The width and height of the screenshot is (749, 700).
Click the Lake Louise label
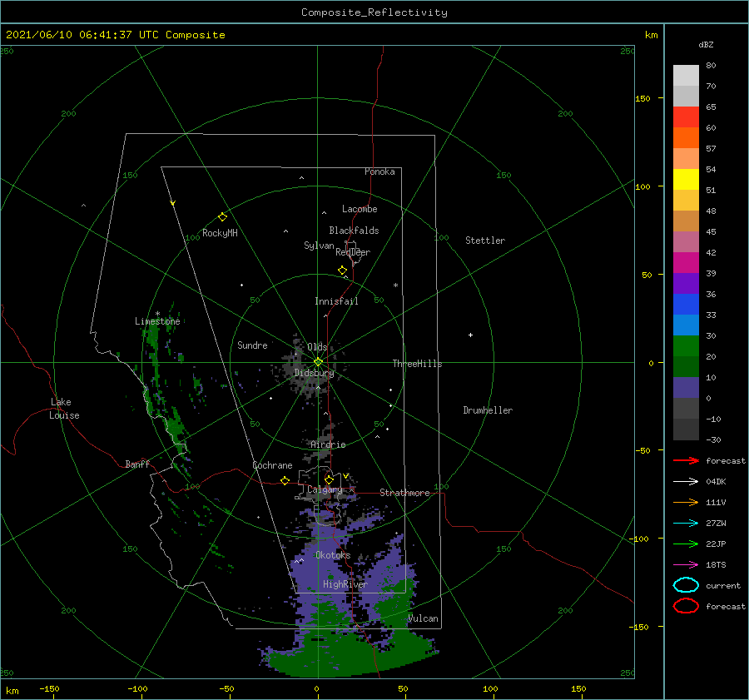click(x=64, y=409)
